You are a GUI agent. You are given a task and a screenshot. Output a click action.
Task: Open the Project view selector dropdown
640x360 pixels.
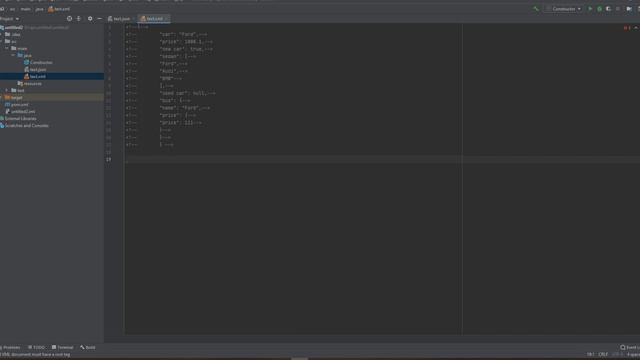coord(9,19)
